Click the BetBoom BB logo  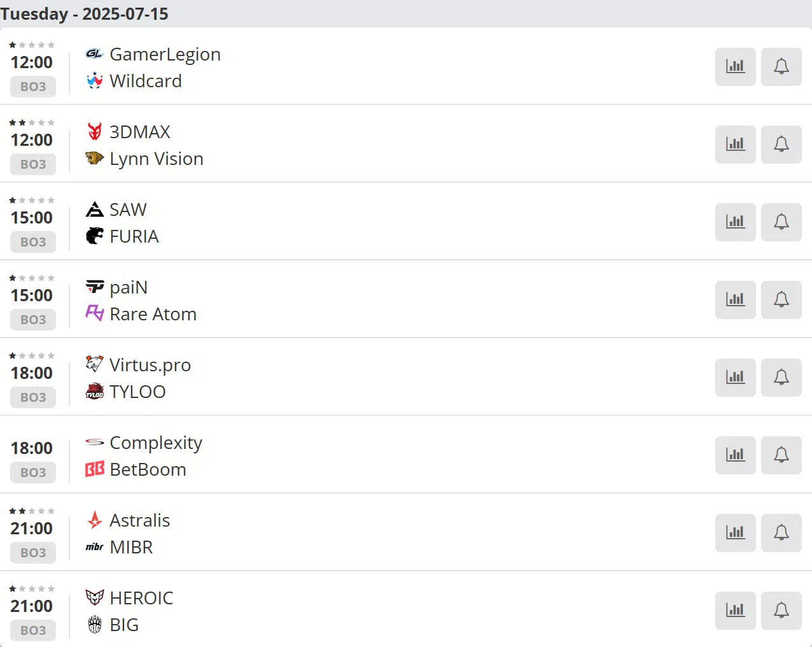(x=94, y=469)
